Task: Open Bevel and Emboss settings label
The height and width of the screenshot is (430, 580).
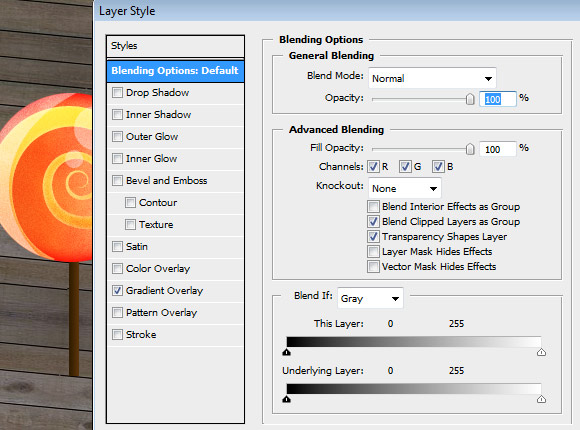Action: point(166,181)
